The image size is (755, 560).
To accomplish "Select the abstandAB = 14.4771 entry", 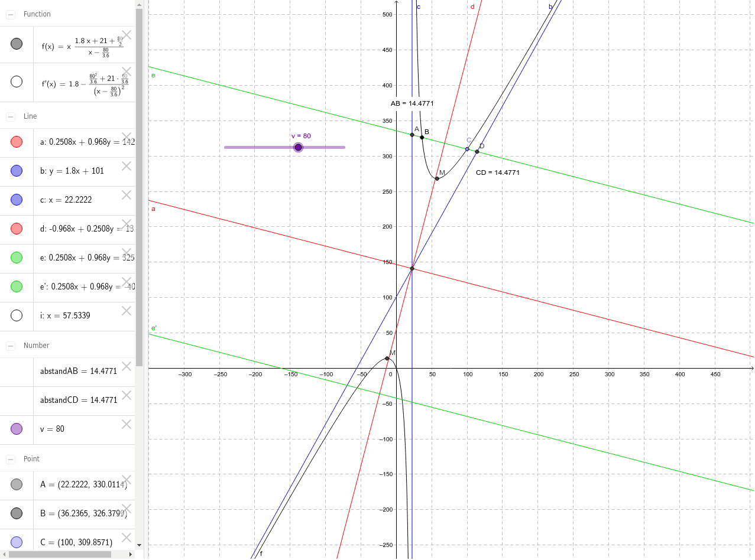I will tap(79, 372).
